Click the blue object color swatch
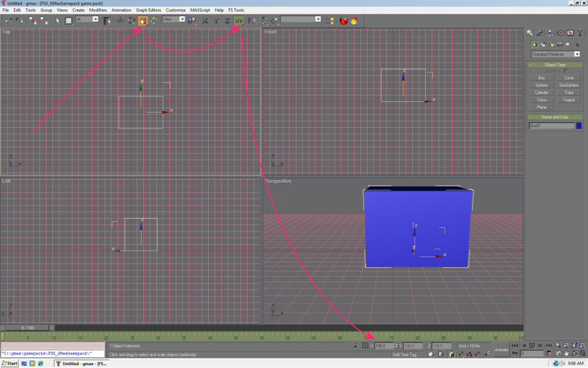 (x=579, y=125)
